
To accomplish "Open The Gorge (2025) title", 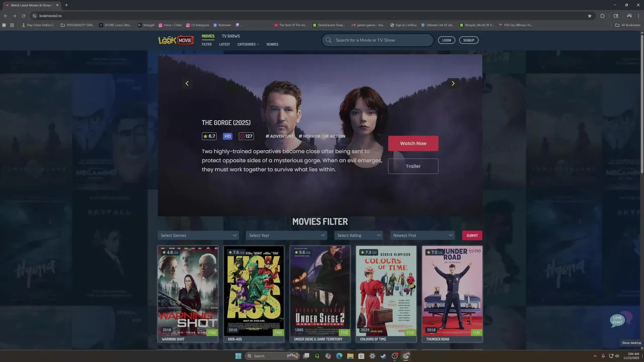I will 226,123.
